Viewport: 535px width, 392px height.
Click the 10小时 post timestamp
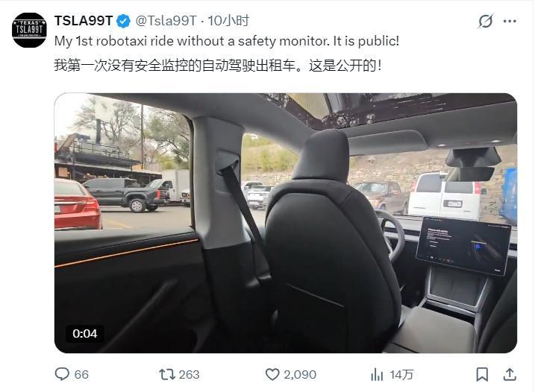pyautogui.click(x=228, y=21)
